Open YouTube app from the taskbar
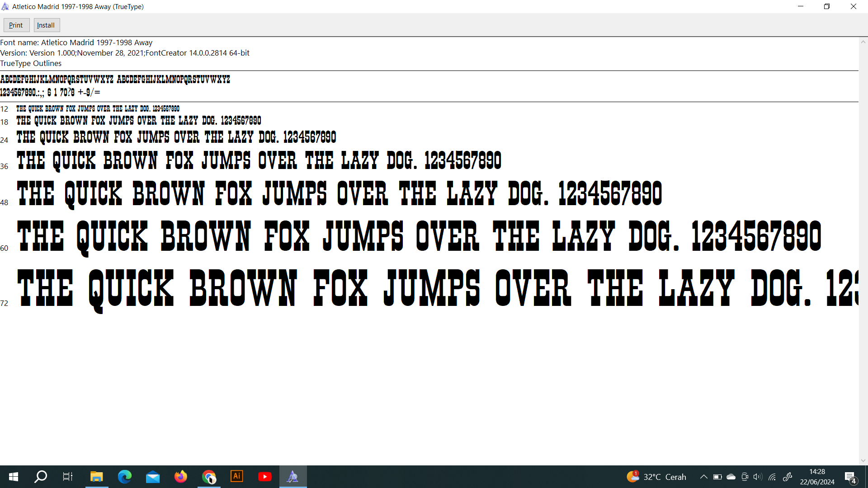Image resolution: width=868 pixels, height=488 pixels. [x=265, y=477]
